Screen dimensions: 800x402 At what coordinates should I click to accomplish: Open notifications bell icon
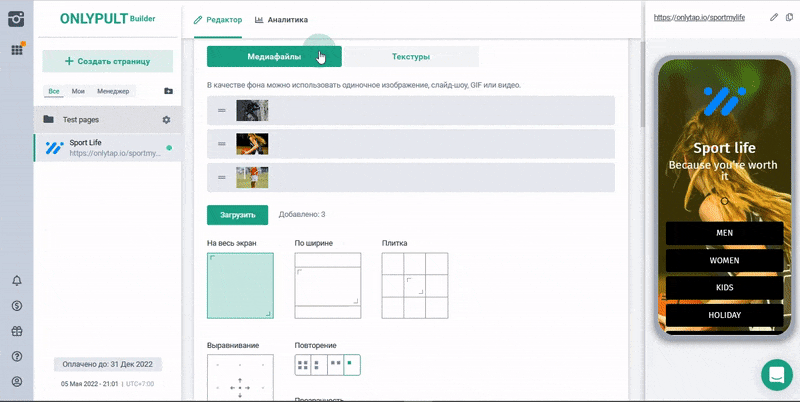[16, 281]
